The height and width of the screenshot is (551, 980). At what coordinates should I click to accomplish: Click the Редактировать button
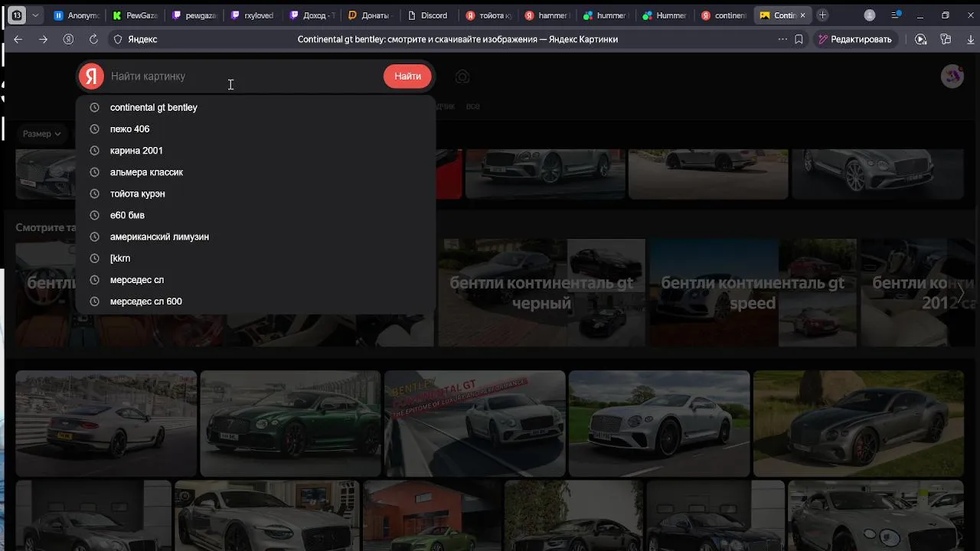(x=854, y=39)
